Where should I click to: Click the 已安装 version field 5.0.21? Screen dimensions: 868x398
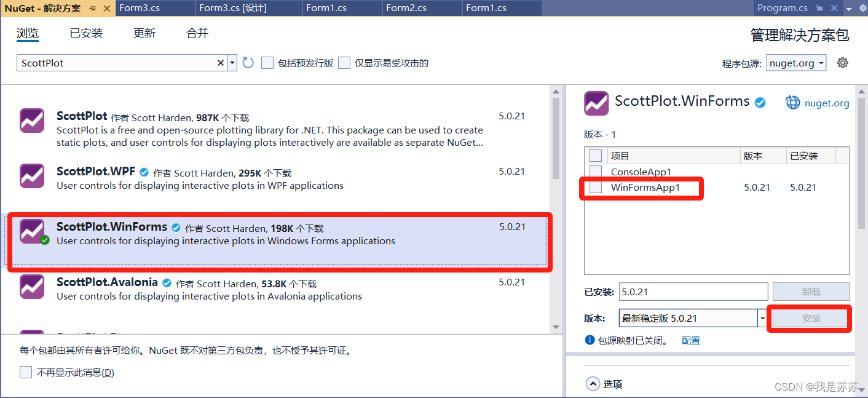(693, 292)
